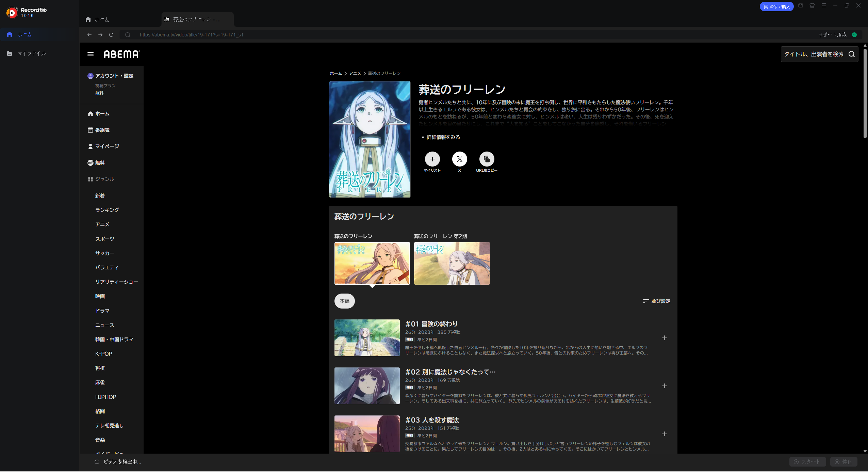Open 無料 in ABEMA sidebar
This screenshot has width=868, height=472.
click(x=96, y=163)
